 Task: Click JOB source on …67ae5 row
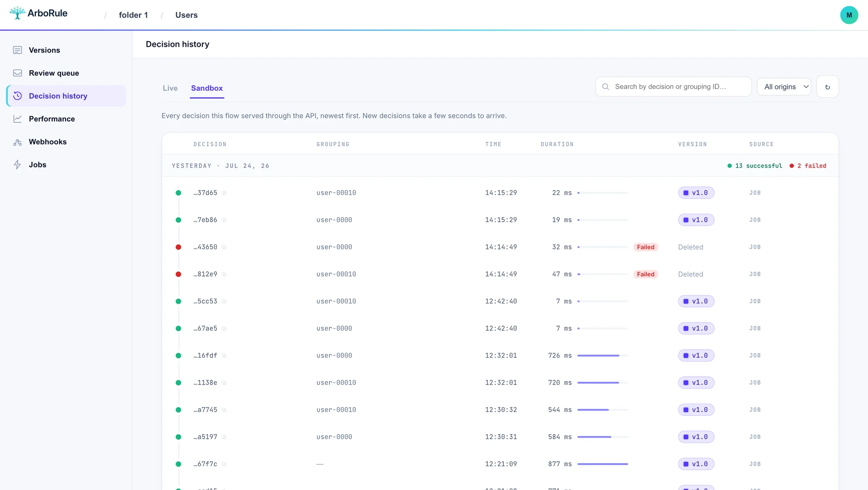click(x=755, y=329)
